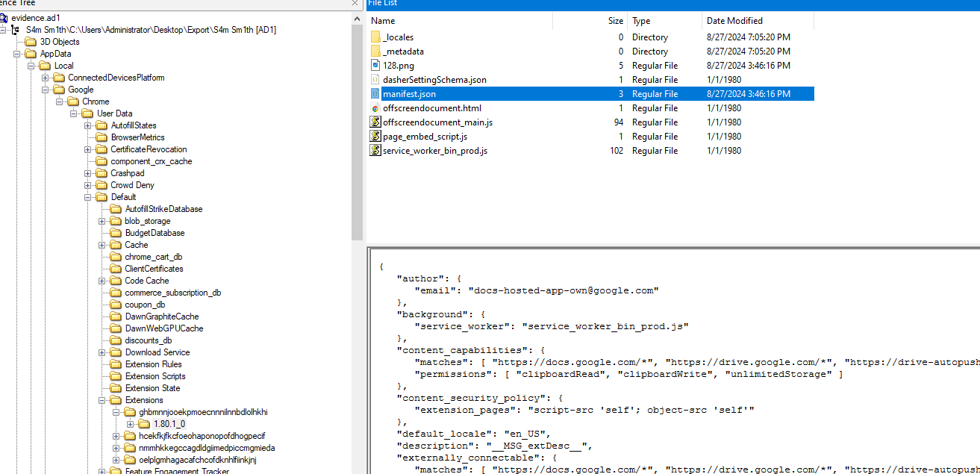Click the S4m Sm1th tree-node icon
This screenshot has height=474, width=980.
[x=16, y=30]
